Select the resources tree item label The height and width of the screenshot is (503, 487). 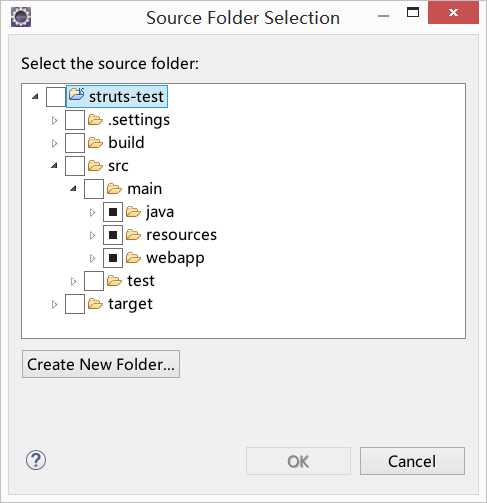[181, 235]
